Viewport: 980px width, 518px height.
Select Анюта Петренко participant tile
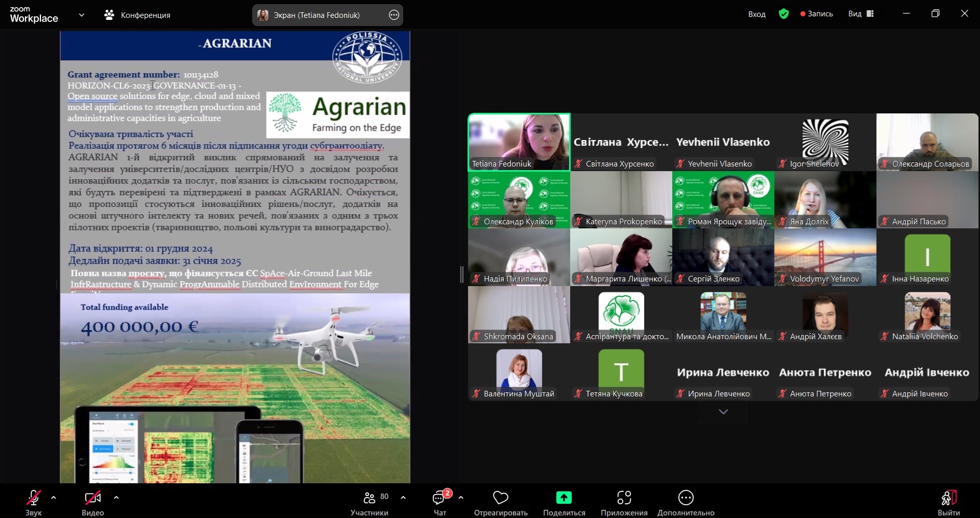point(825,372)
